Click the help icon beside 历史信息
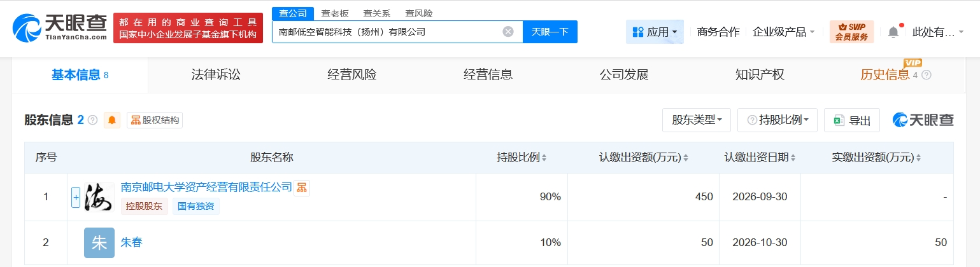 pyautogui.click(x=927, y=75)
